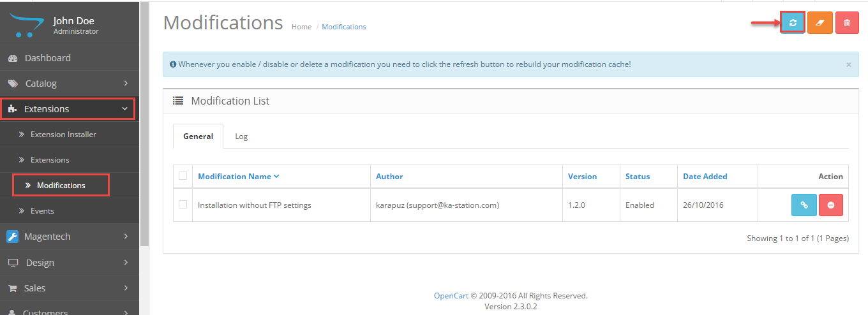Open Extension Installer in the sidebar
This screenshot has height=315, width=868.
[x=63, y=135]
